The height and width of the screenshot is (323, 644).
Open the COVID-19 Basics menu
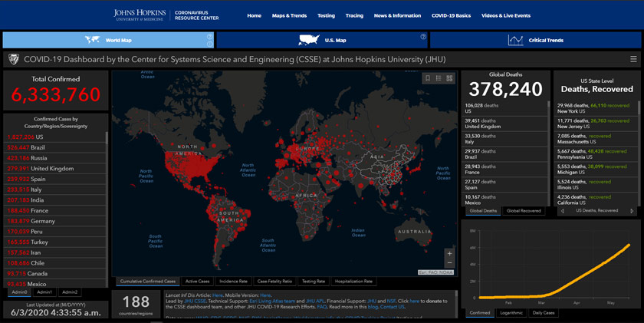tap(451, 15)
